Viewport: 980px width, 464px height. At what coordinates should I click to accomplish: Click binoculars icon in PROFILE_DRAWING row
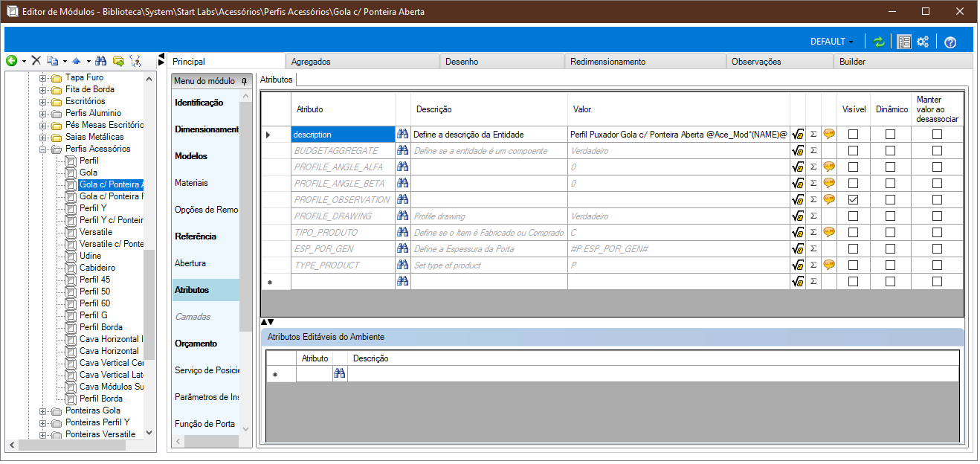(403, 216)
